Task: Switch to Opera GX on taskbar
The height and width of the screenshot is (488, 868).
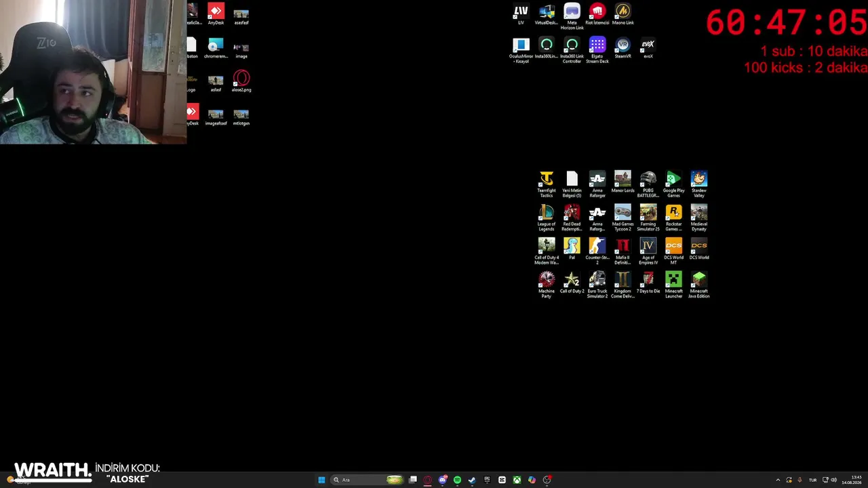Action: pos(427,480)
